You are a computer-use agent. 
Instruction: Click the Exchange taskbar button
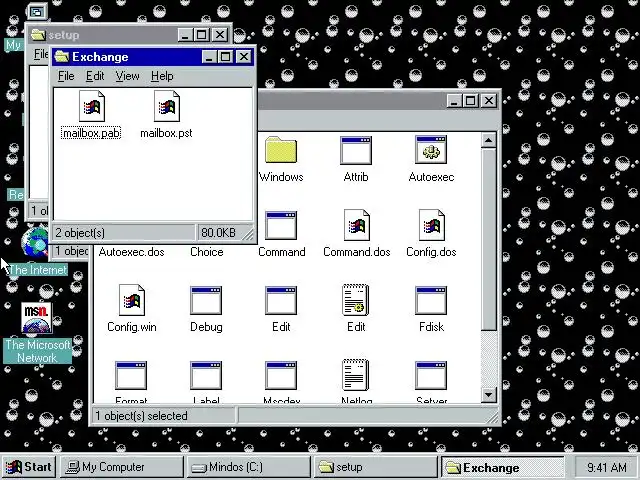click(x=502, y=467)
